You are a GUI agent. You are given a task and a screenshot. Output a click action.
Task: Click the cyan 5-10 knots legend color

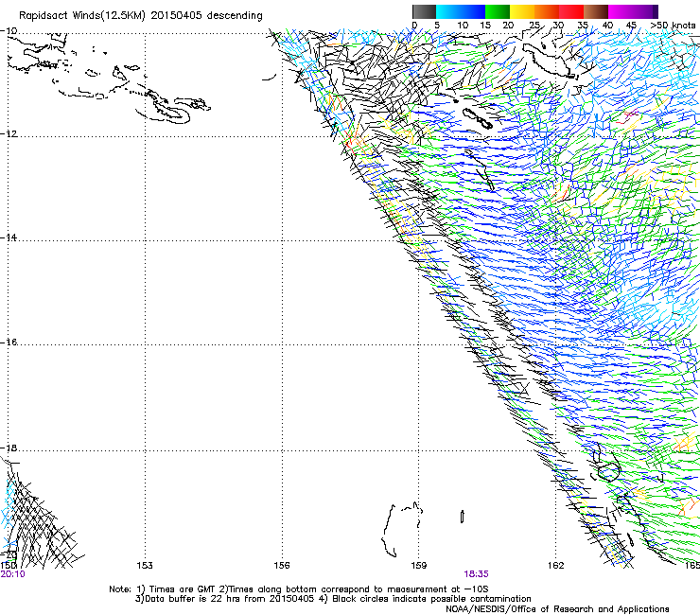[x=448, y=12]
